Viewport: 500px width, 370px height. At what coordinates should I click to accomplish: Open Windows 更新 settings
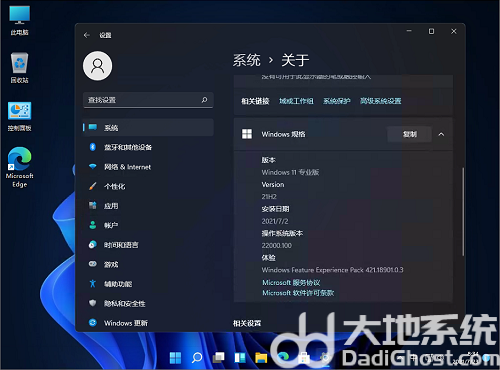point(148,323)
